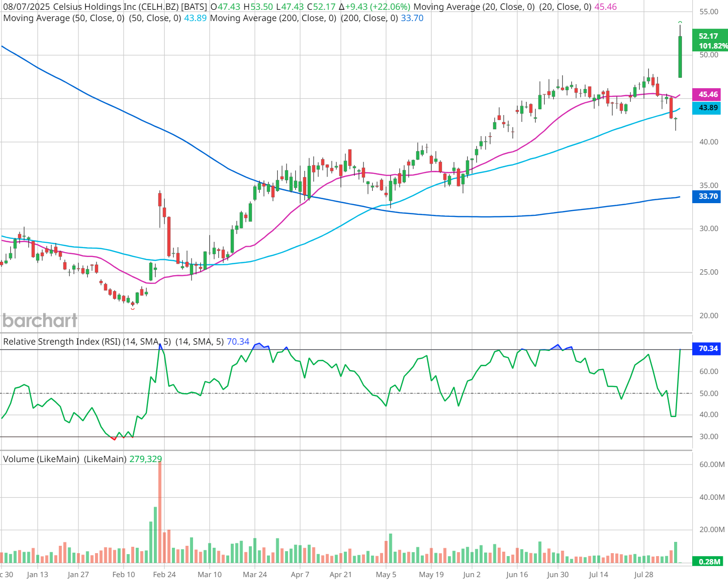Select the Relative Strength Index (RSI) label
This screenshot has height=583, width=728.
tap(62, 342)
